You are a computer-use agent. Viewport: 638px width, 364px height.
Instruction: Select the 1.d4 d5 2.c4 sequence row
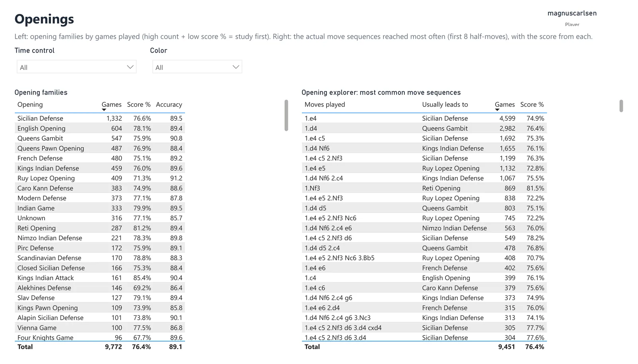(x=424, y=248)
